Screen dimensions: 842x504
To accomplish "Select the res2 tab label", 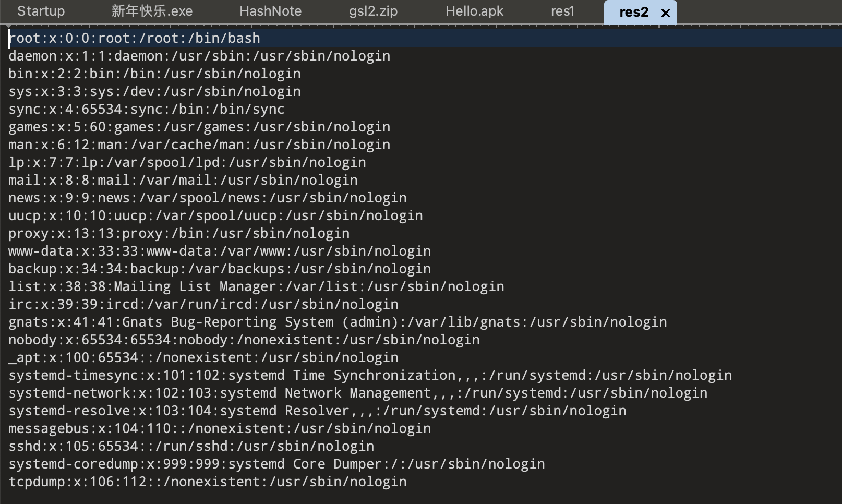I will (x=633, y=13).
